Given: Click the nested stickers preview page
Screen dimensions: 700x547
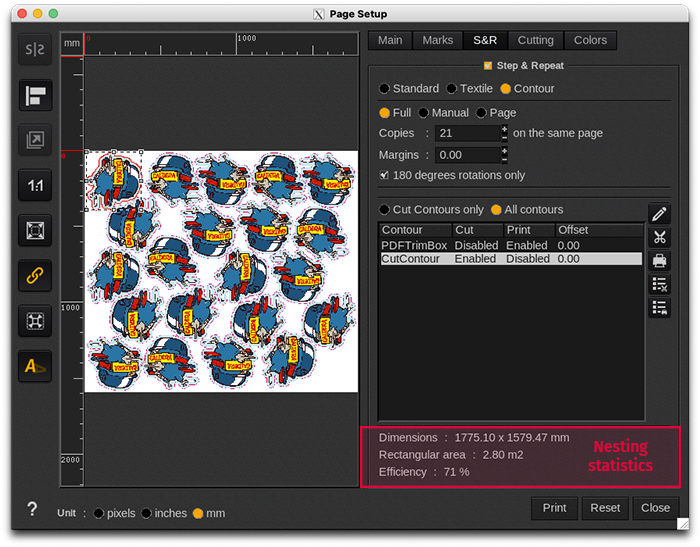Looking at the screenshot, I should [x=221, y=271].
